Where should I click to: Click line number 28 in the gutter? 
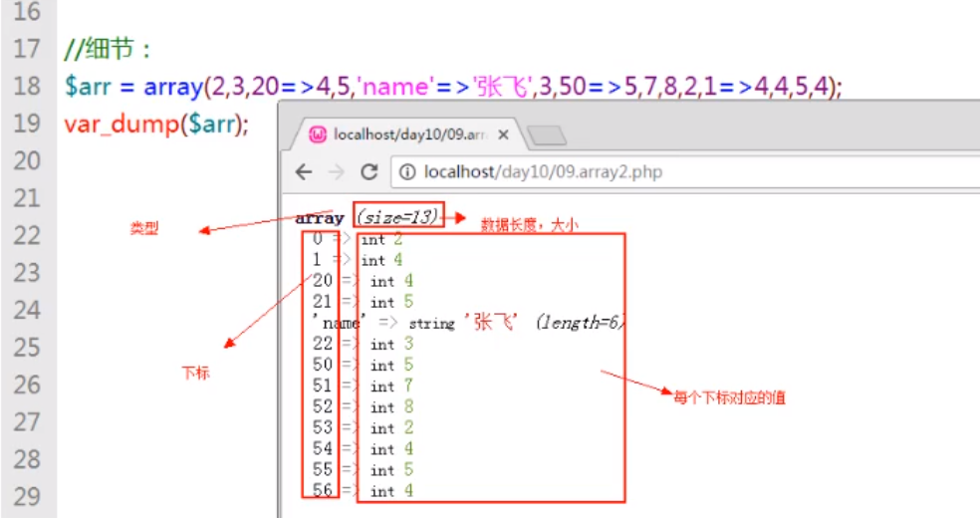tap(27, 460)
